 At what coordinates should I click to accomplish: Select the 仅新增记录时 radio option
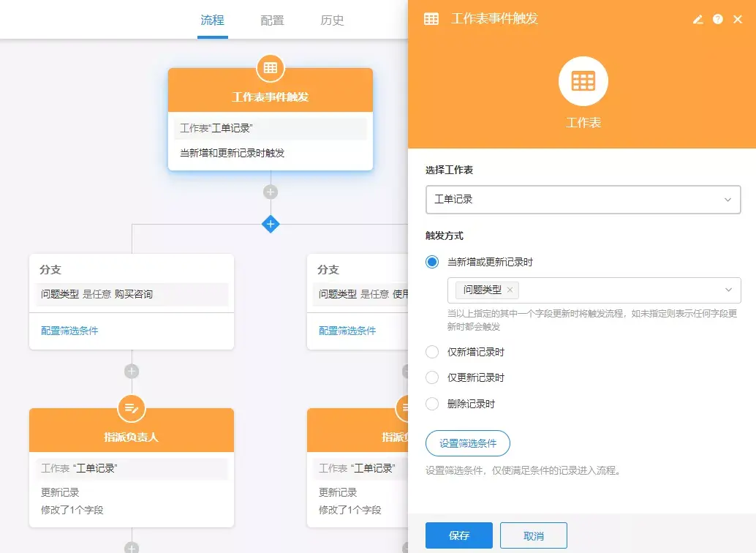click(431, 352)
